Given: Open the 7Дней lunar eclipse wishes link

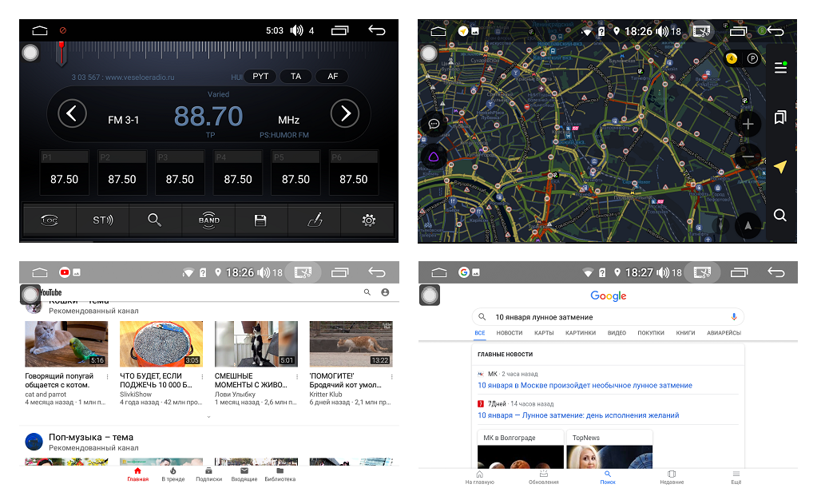Looking at the screenshot, I should point(578,415).
